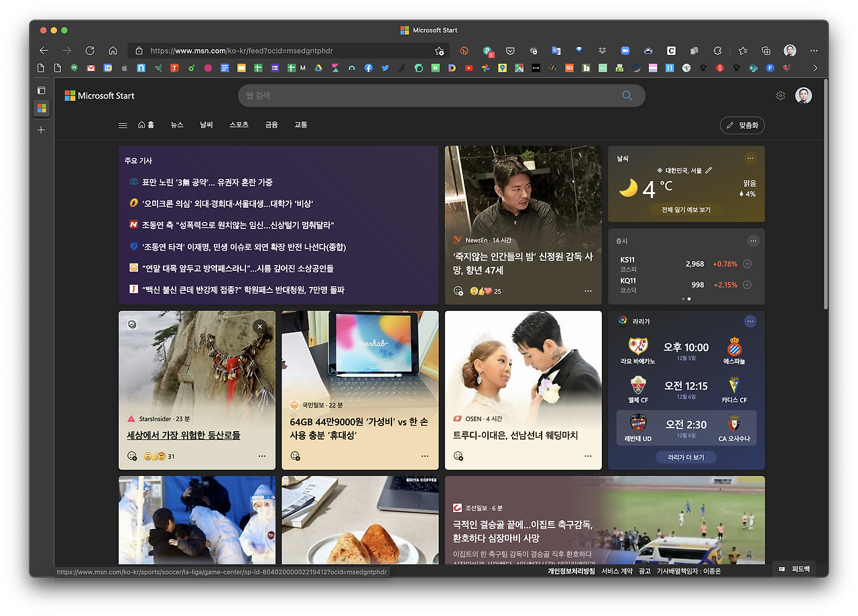
Task: Open the Dropbox extension icon
Action: 602,50
